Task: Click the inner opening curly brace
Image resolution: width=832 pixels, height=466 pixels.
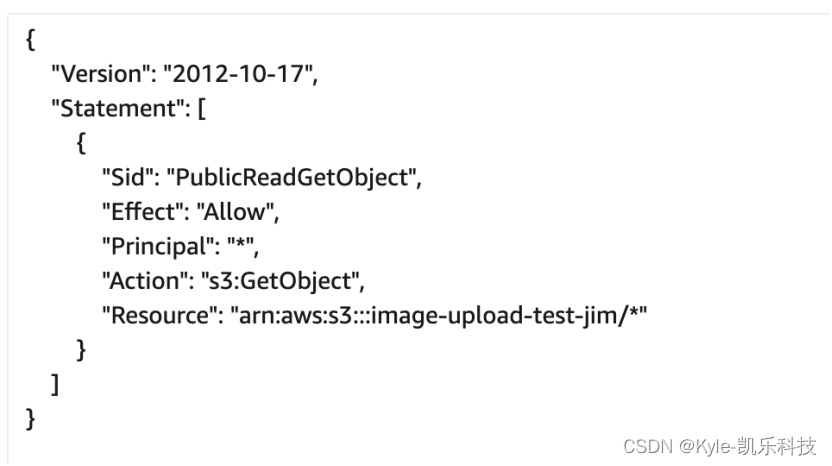Action: click(81, 143)
